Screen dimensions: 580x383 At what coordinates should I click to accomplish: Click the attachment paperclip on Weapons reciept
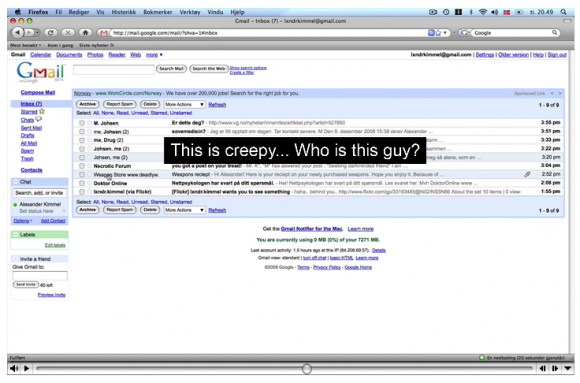pos(527,174)
